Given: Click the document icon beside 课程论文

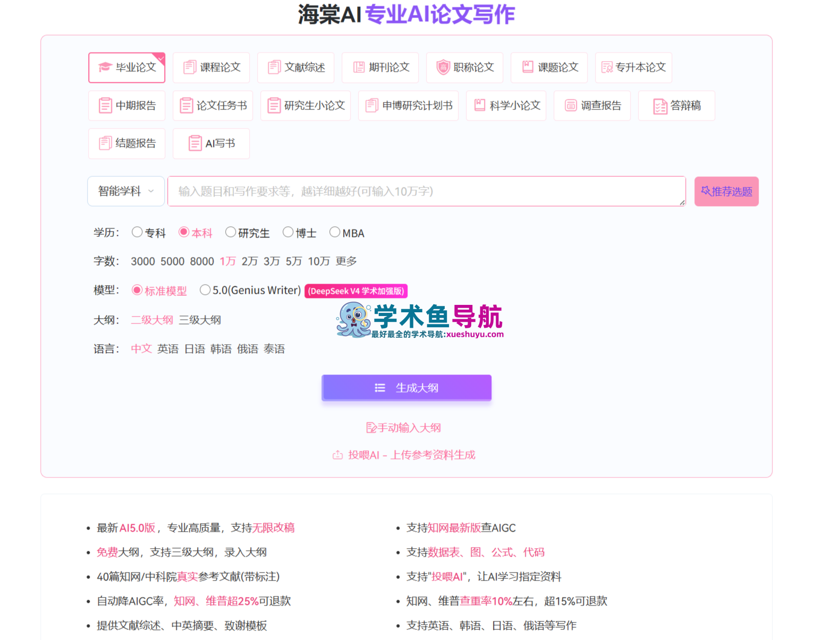Looking at the screenshot, I should [x=190, y=67].
